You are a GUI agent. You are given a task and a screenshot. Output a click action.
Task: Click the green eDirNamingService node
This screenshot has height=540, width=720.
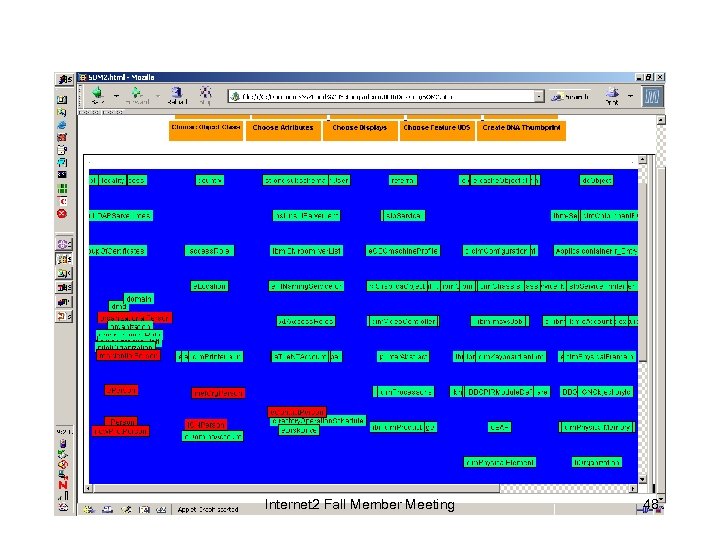coord(306,286)
